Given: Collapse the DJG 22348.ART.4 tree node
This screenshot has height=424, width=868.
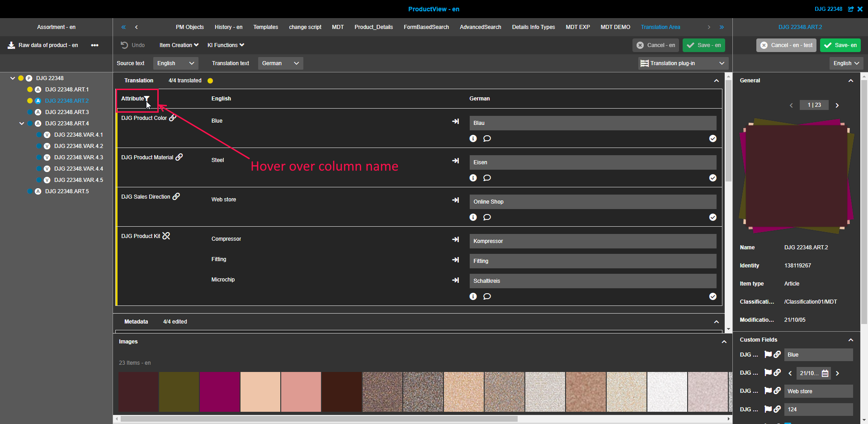Looking at the screenshot, I should coord(22,124).
